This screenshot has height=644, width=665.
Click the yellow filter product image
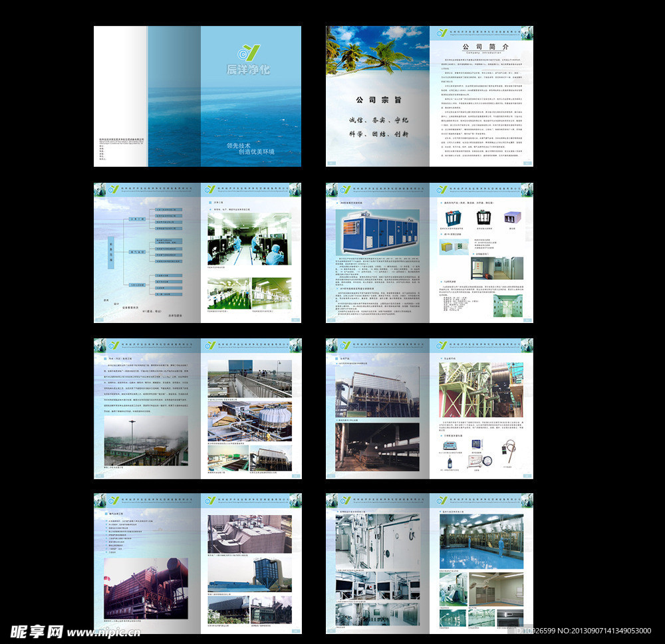pos(448,247)
